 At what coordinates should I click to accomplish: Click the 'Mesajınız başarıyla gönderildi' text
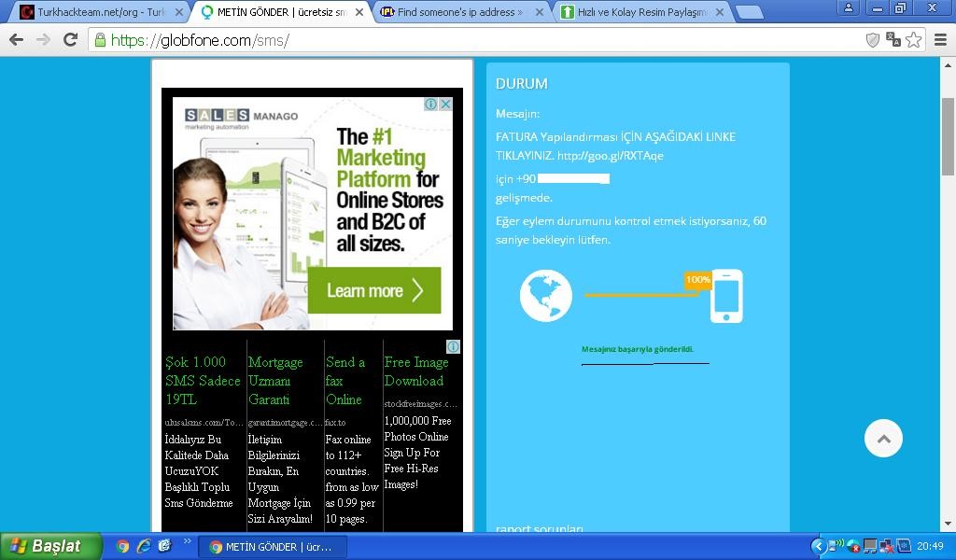pyautogui.click(x=637, y=349)
